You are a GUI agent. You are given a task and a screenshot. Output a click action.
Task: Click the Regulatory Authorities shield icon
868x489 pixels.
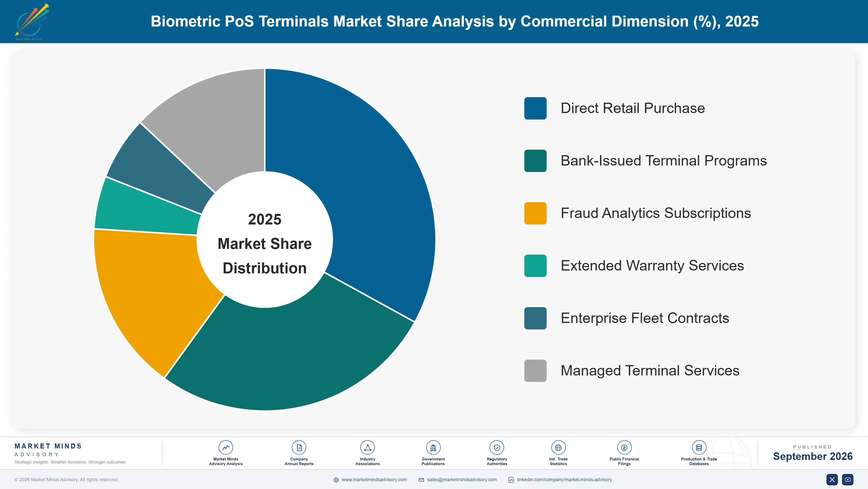pos(497,447)
